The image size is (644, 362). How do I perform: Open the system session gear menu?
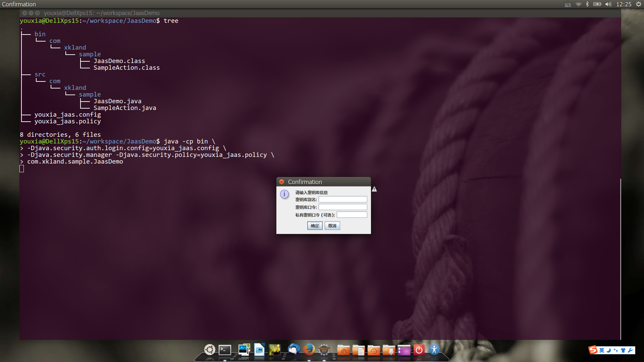(x=638, y=4)
